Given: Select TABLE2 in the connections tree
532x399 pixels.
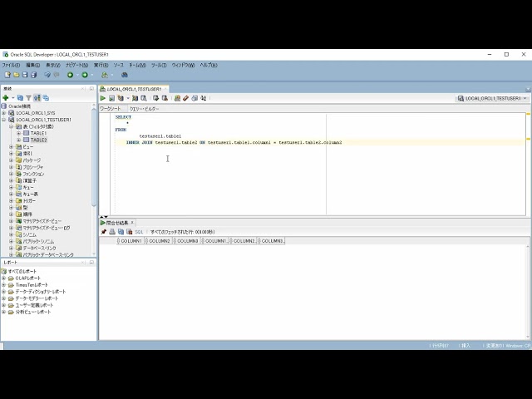Looking at the screenshot, I should pos(39,140).
